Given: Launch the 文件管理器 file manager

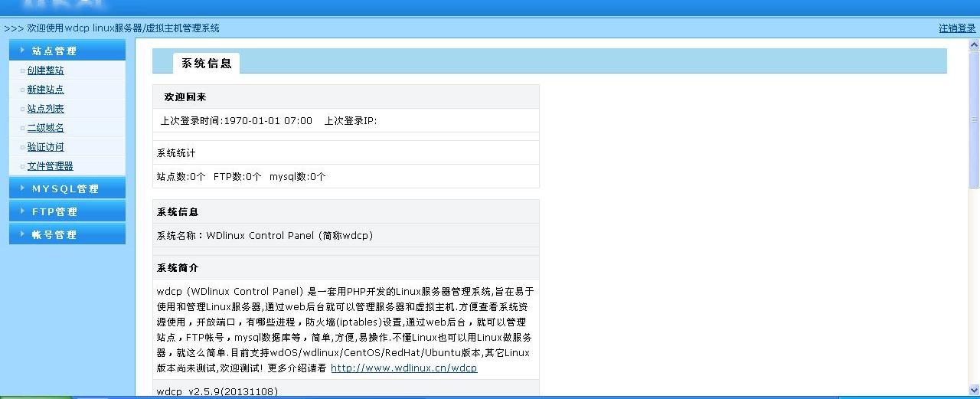Looking at the screenshot, I should click(50, 166).
